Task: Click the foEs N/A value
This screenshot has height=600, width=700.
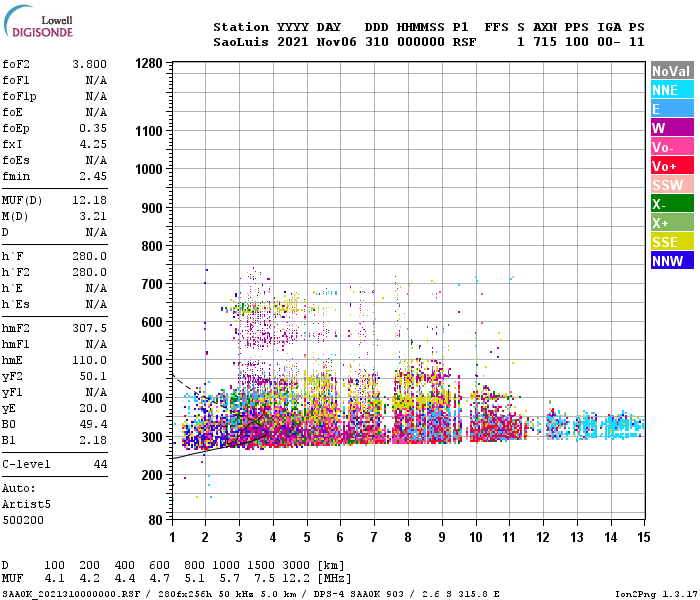Action: [96, 160]
